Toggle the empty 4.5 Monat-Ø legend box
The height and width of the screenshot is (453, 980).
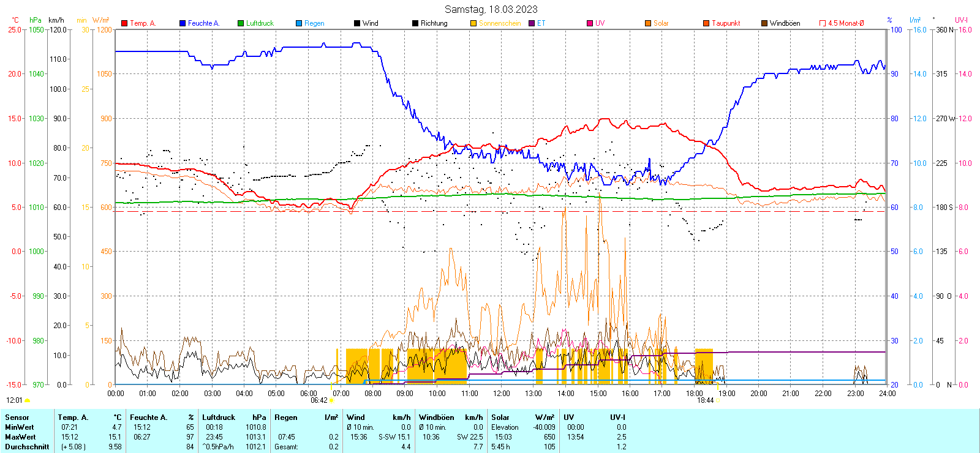(823, 23)
